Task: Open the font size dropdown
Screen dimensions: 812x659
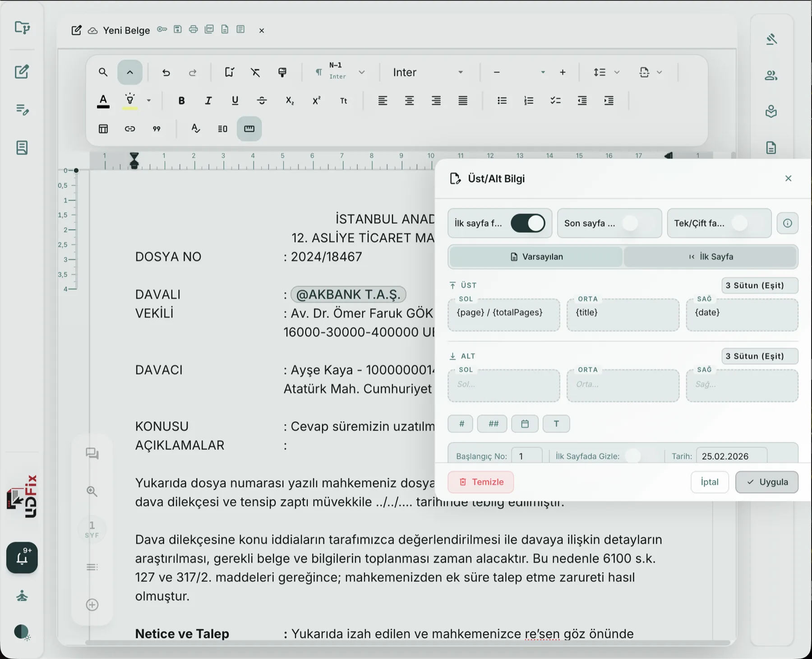Action: click(543, 72)
